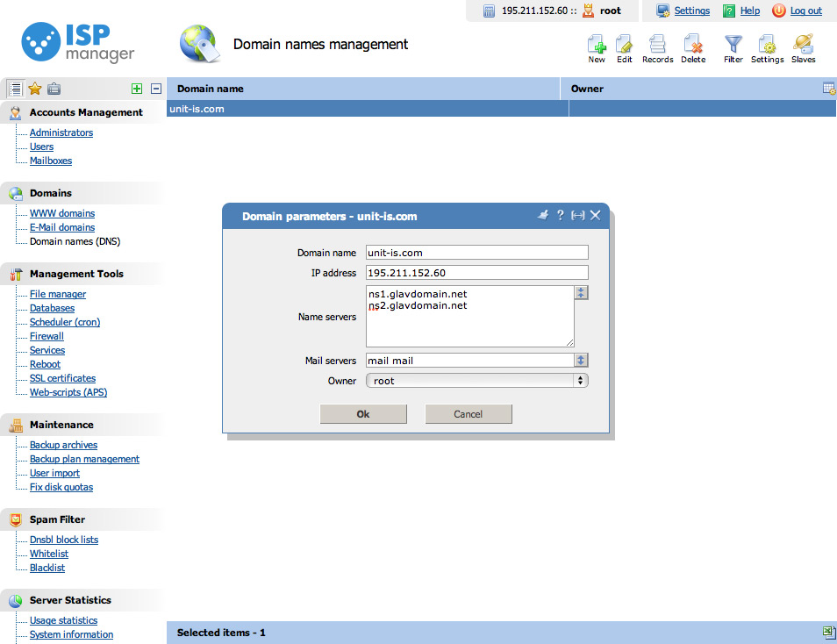Open the Owner dropdown in dialog

pos(476,381)
